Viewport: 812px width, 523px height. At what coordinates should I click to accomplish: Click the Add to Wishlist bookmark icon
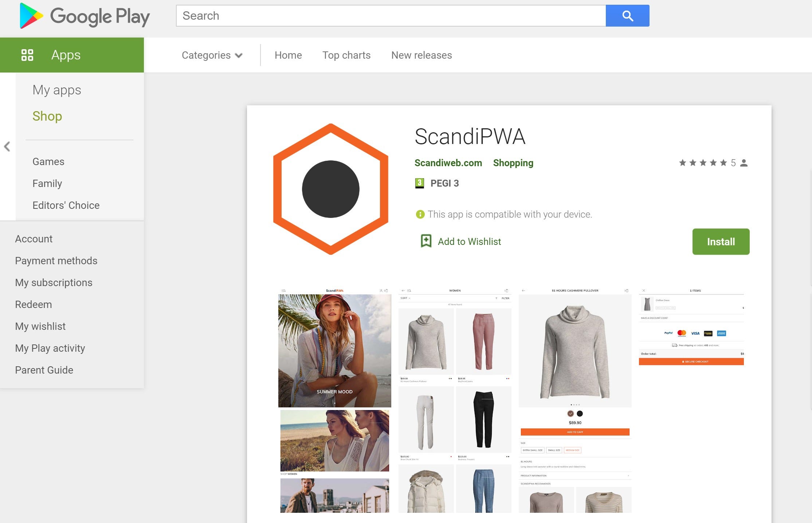point(426,241)
